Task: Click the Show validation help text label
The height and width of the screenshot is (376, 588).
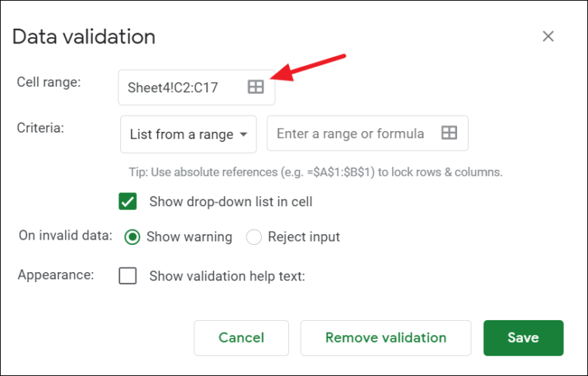Action: (x=227, y=276)
